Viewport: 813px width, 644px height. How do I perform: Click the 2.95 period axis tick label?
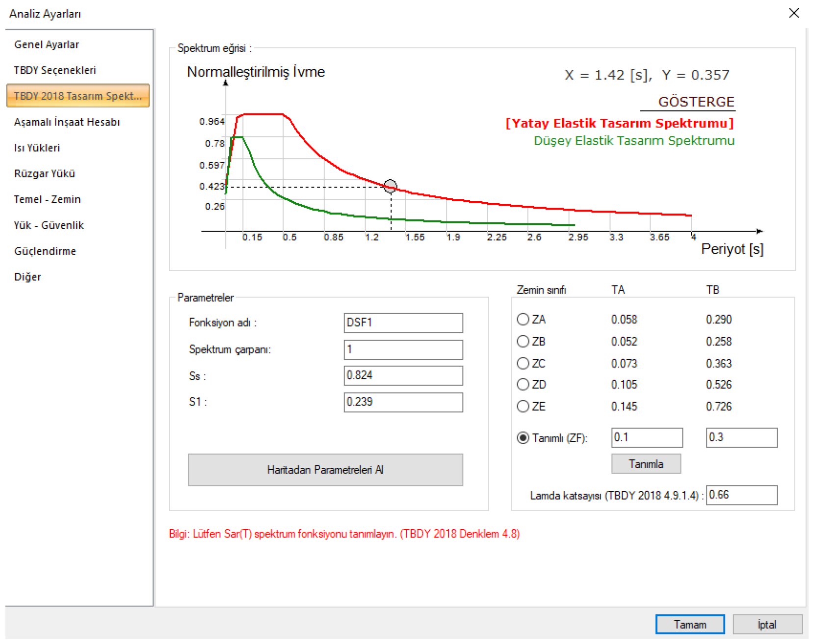point(578,237)
